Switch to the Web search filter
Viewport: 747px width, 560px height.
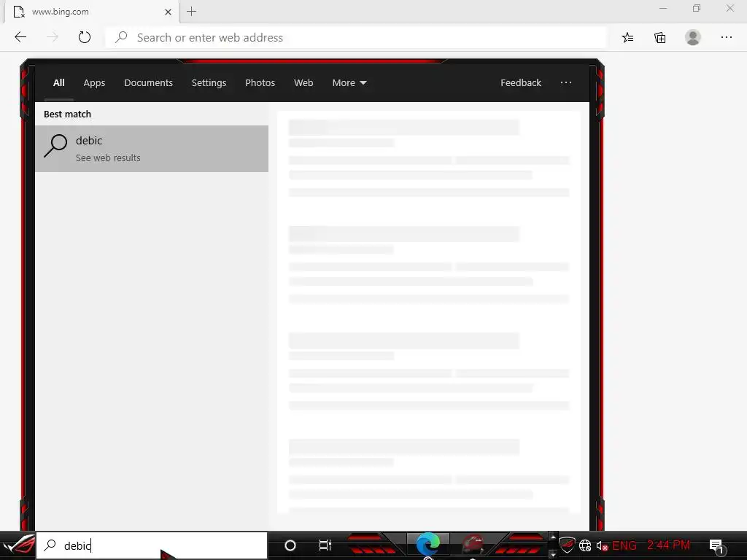(x=303, y=83)
